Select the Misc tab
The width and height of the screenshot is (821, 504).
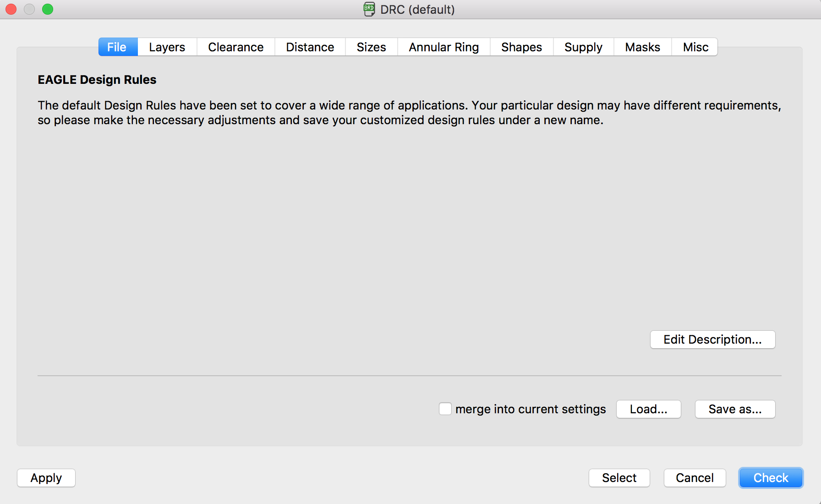coord(695,47)
